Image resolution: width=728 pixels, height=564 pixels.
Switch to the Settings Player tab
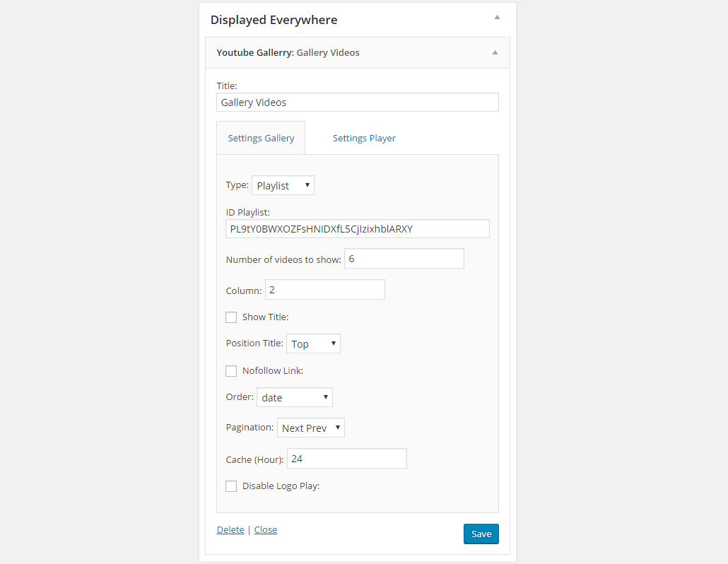(x=364, y=138)
